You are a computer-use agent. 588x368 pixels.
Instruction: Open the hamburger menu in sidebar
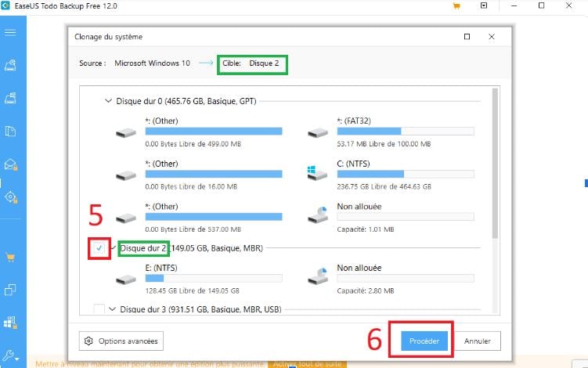(10, 33)
